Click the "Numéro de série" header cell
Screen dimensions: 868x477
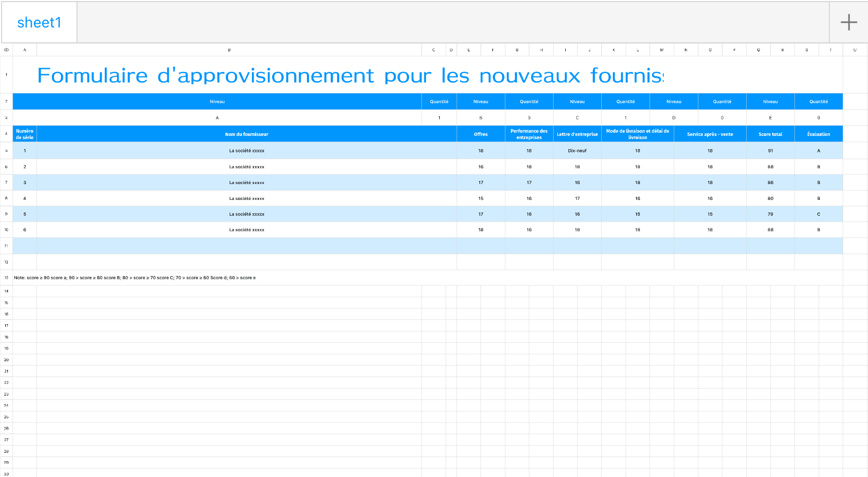[25, 134]
